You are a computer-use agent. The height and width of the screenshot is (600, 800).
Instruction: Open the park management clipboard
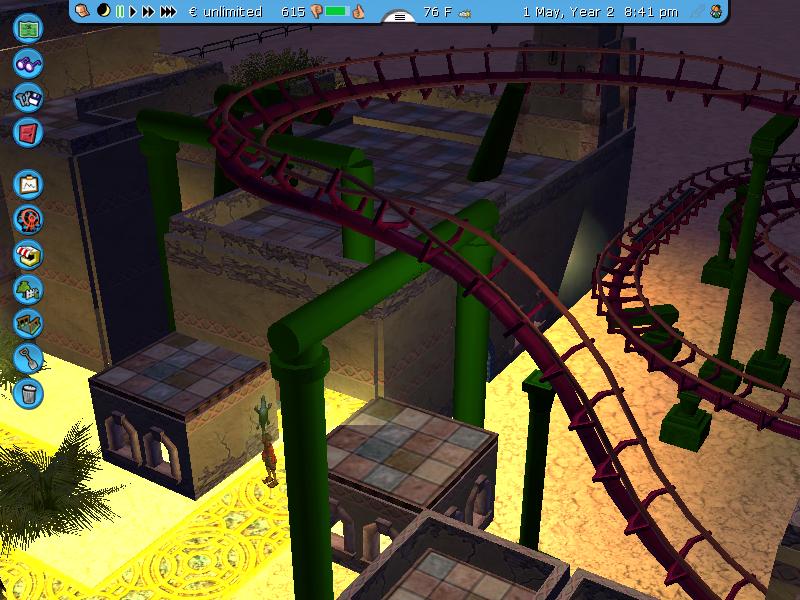(x=28, y=184)
